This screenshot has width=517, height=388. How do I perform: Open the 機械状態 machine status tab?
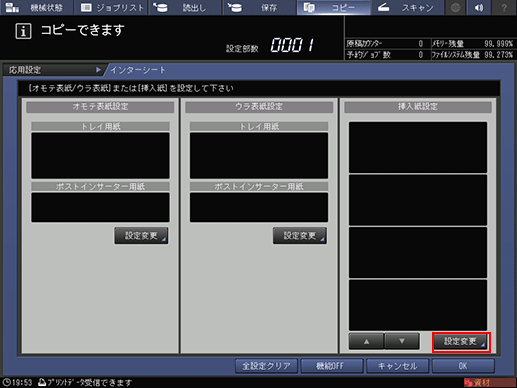(37, 7)
